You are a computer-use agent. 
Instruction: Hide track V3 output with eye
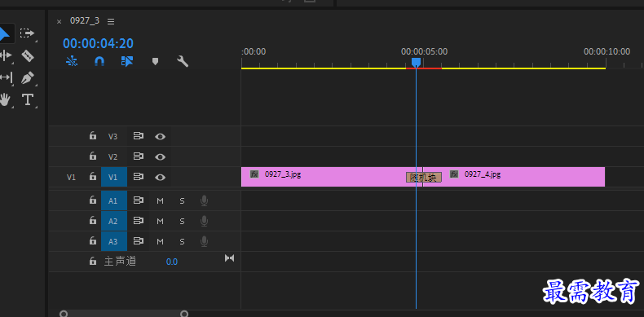point(160,136)
